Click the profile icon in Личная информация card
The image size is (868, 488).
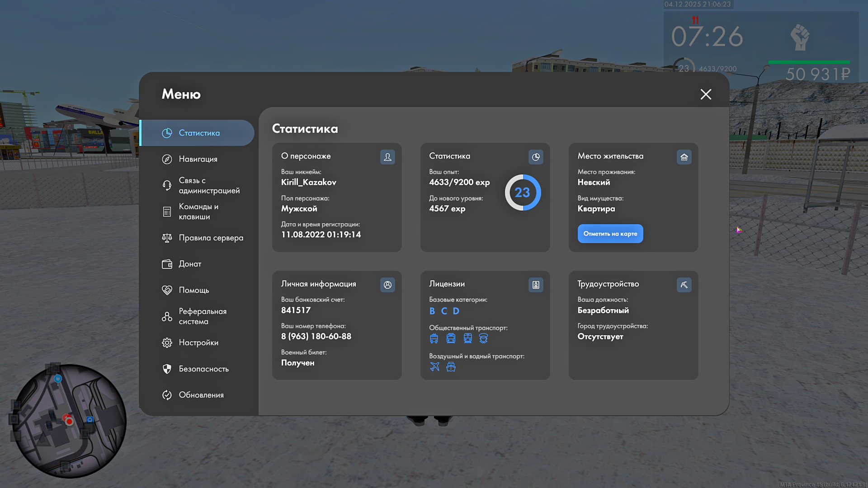[x=387, y=285]
